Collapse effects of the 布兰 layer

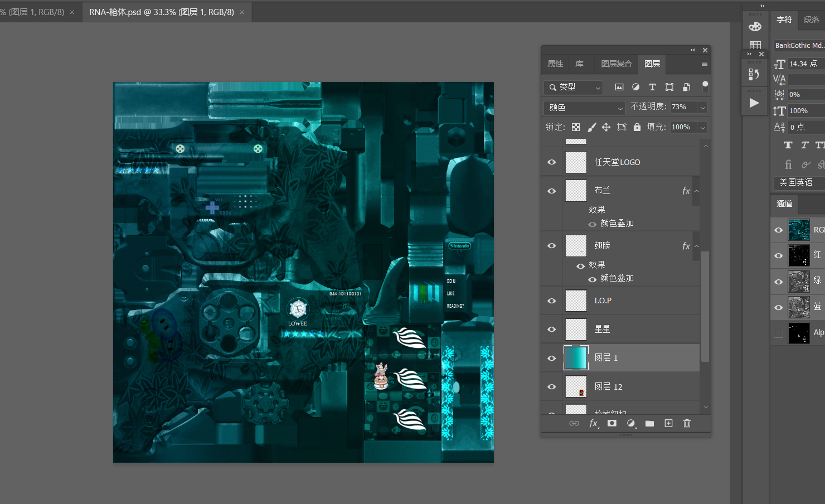pos(696,191)
